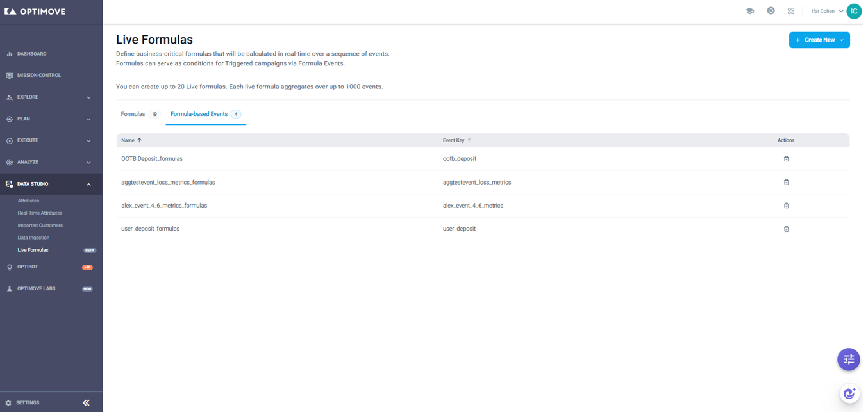Expand the Analyze menu chevron

coord(88,163)
